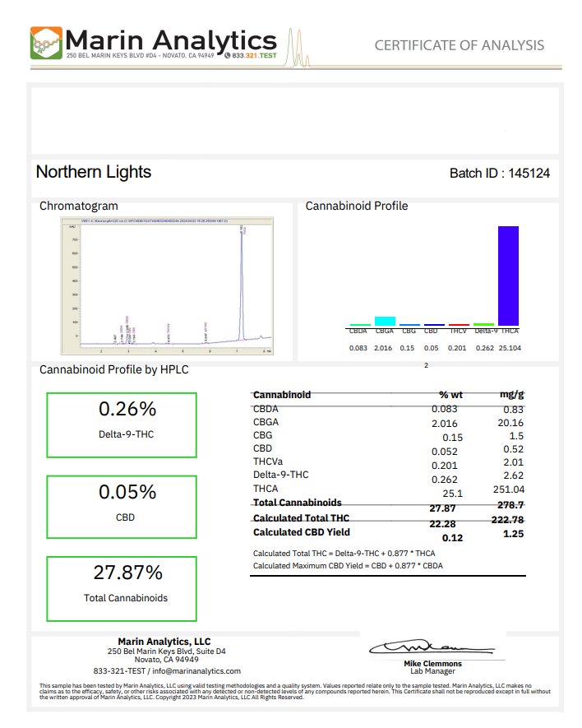
Task: Select the Northern Lights product title
Action: click(93, 172)
